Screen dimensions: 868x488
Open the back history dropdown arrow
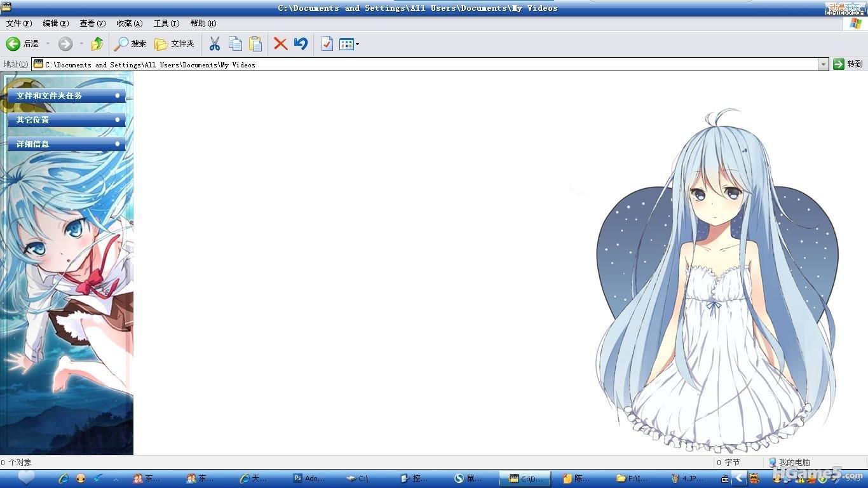pos(48,44)
